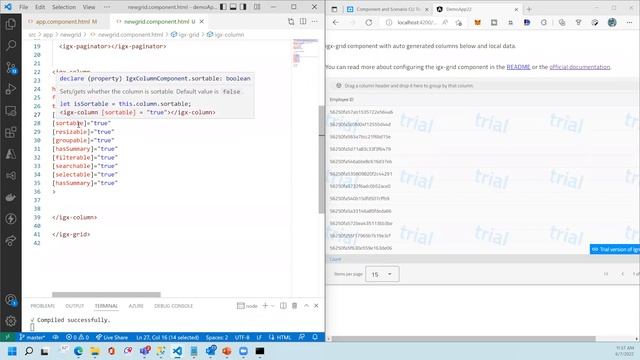This screenshot has height=360, width=640.
Task: Open the README link in the browser page
Action: point(518,67)
